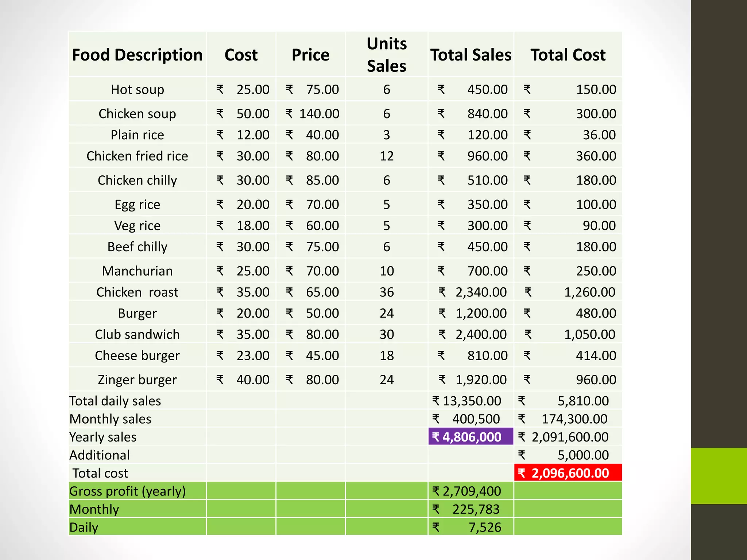Select the Chicken soup price 140.00
This screenshot has height=560, width=747.
(319, 114)
